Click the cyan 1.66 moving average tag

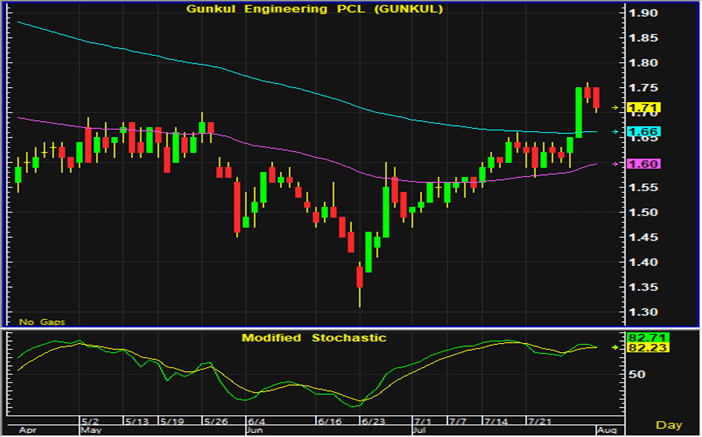point(638,131)
